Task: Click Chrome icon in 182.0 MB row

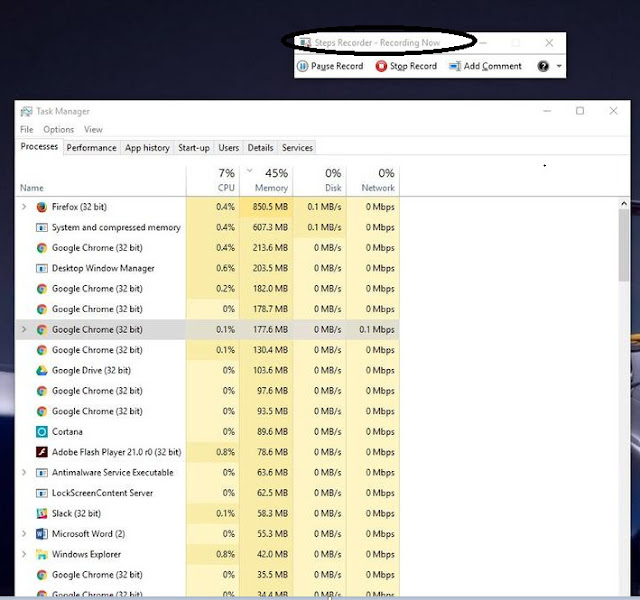Action: [x=42, y=289]
